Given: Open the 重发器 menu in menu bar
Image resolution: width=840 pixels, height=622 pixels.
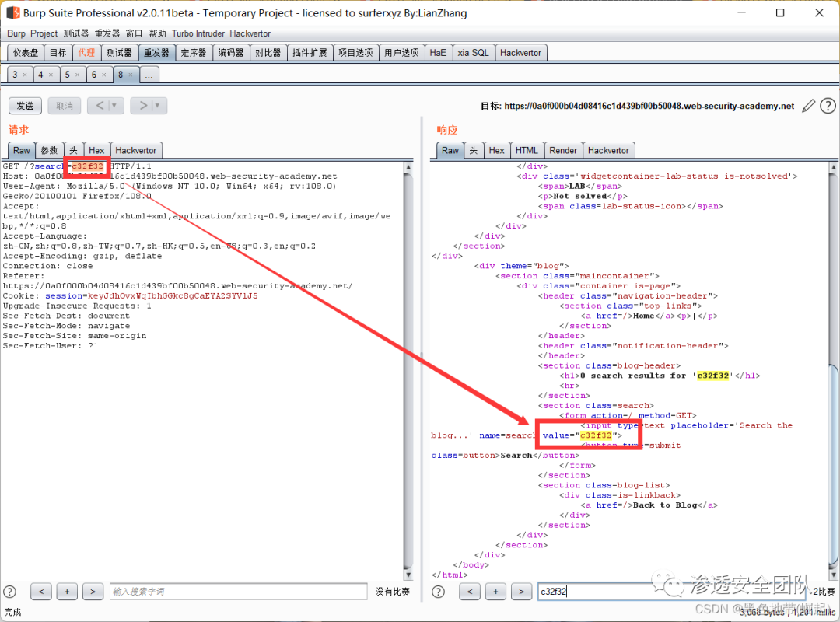Looking at the screenshot, I should pos(107,33).
